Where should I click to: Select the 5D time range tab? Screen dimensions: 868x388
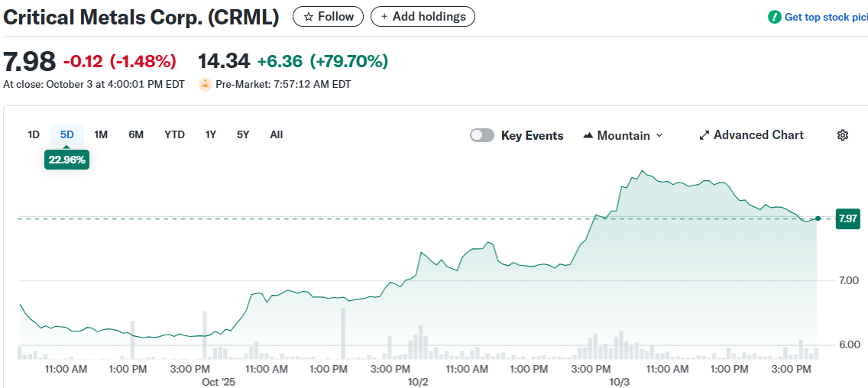point(67,134)
